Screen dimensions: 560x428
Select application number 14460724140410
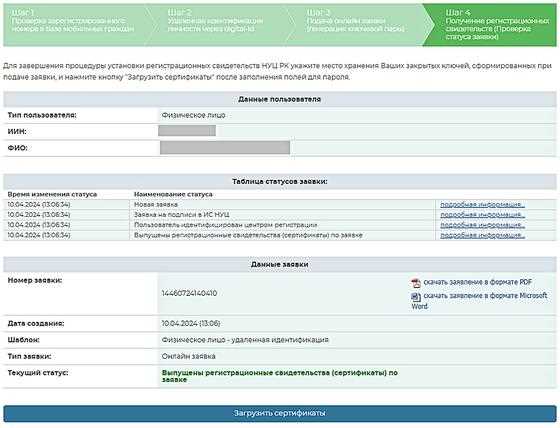189,293
